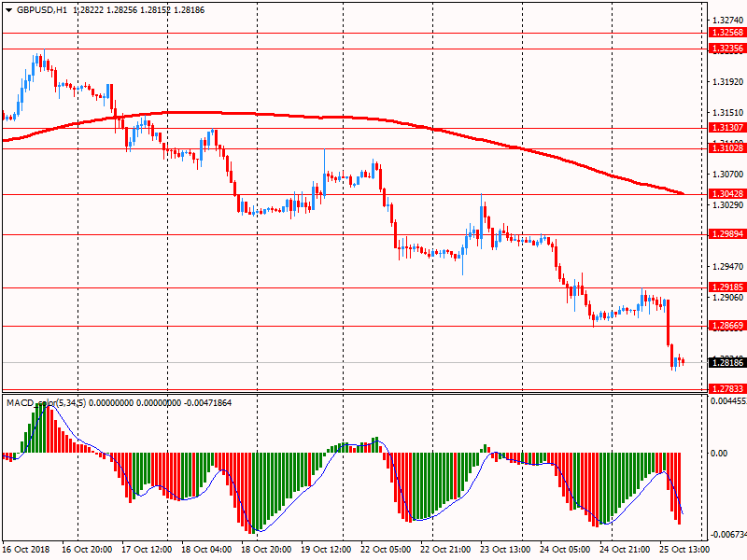Click the 22 Oct 05:00 time label
The height and width of the screenshot is (560, 747).
[x=386, y=550]
